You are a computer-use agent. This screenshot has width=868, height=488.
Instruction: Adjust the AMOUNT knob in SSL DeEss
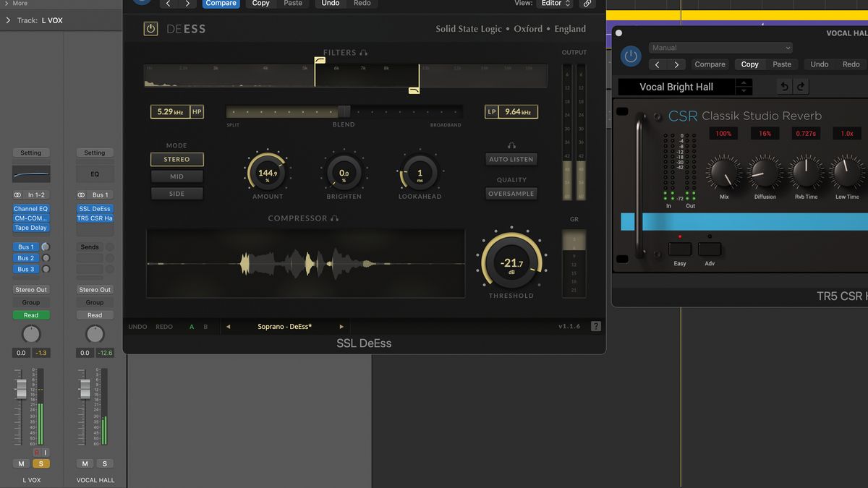(x=267, y=171)
